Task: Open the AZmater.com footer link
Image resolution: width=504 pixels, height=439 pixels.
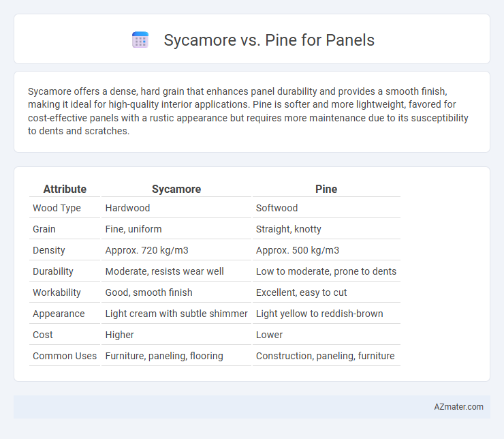Action: click(x=458, y=407)
